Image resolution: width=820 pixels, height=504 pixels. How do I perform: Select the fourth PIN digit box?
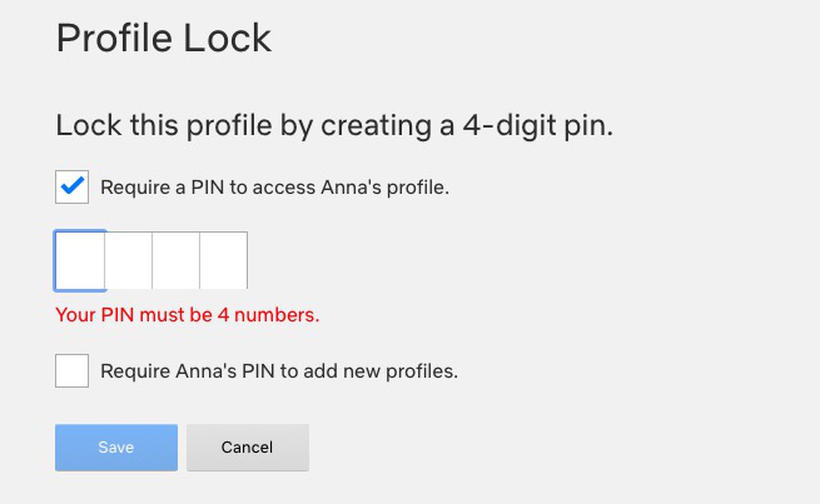[222, 260]
